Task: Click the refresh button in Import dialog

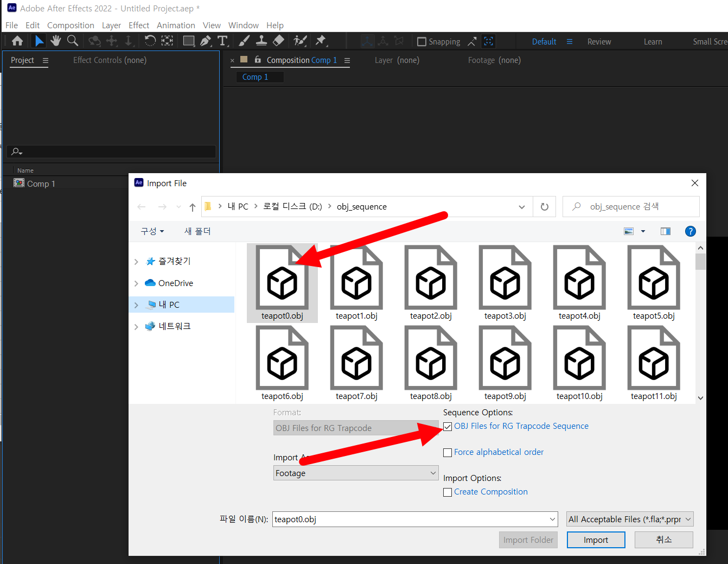Action: coord(545,207)
